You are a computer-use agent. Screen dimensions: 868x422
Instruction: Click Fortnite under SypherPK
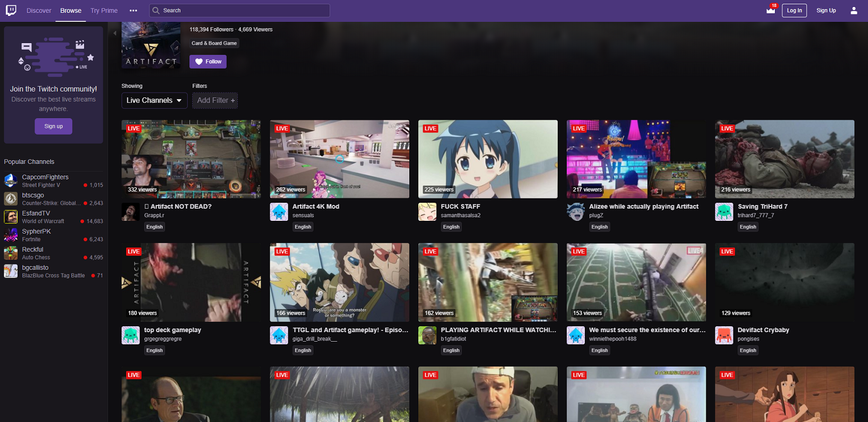point(31,239)
